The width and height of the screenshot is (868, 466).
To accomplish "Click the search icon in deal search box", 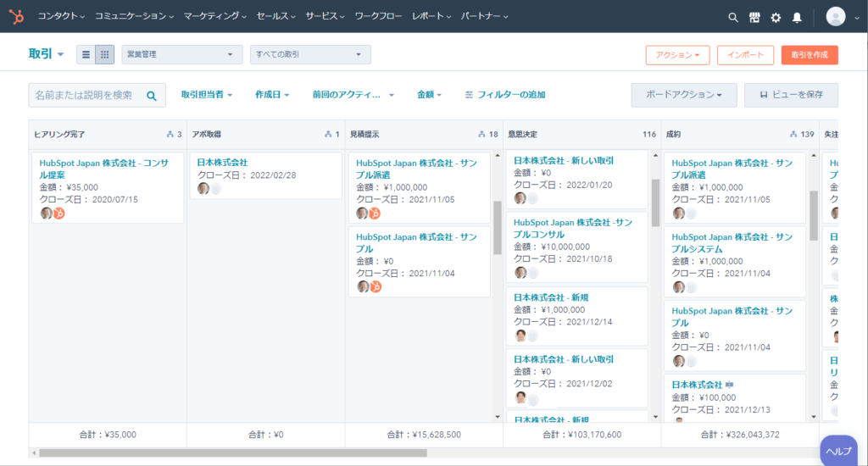I will [152, 96].
